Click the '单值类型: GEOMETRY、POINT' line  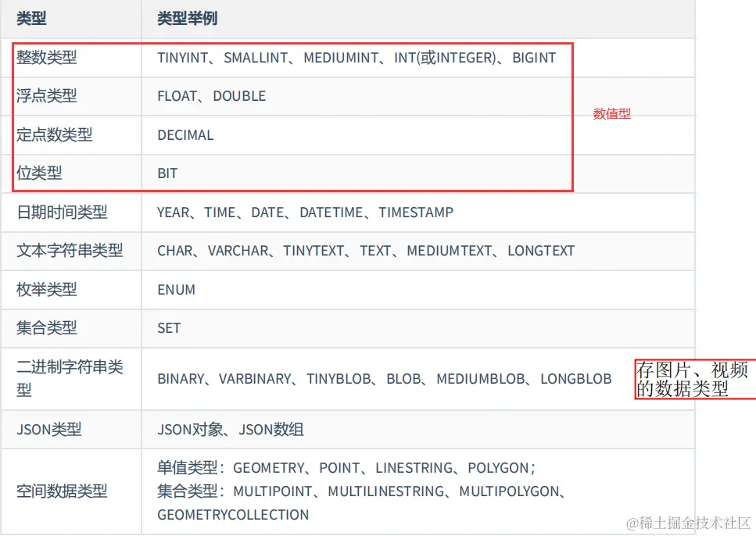pos(346,467)
